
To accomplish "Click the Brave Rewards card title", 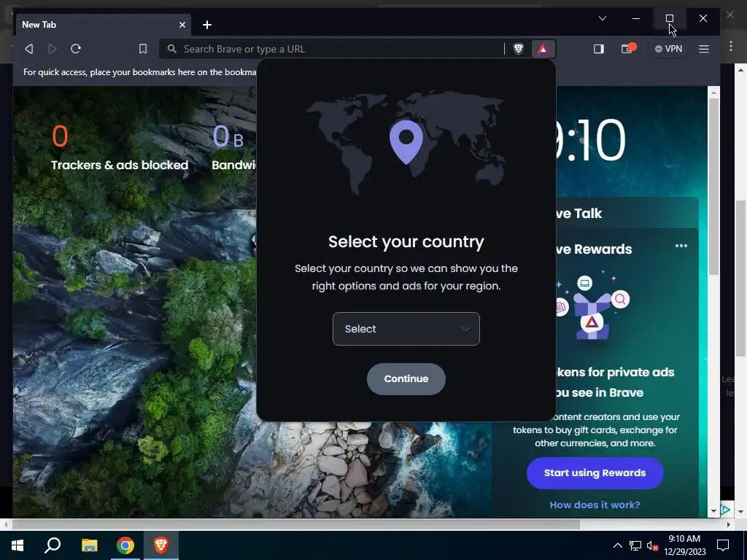I will 594,249.
